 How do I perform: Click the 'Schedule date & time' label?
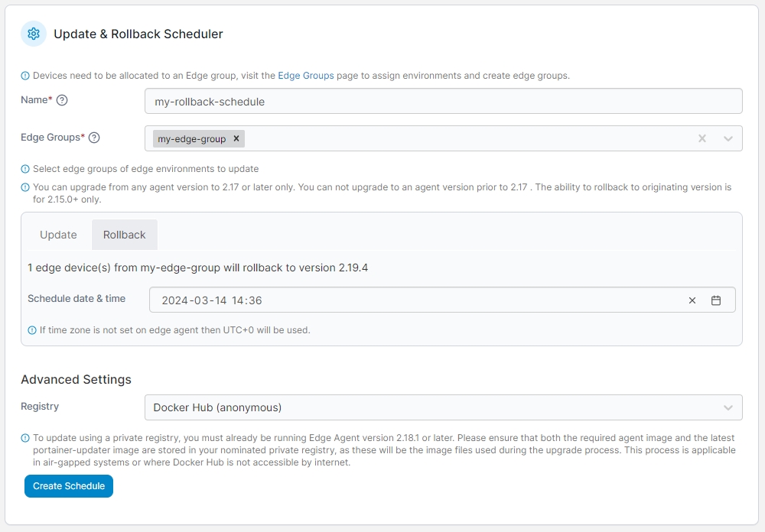[76, 298]
